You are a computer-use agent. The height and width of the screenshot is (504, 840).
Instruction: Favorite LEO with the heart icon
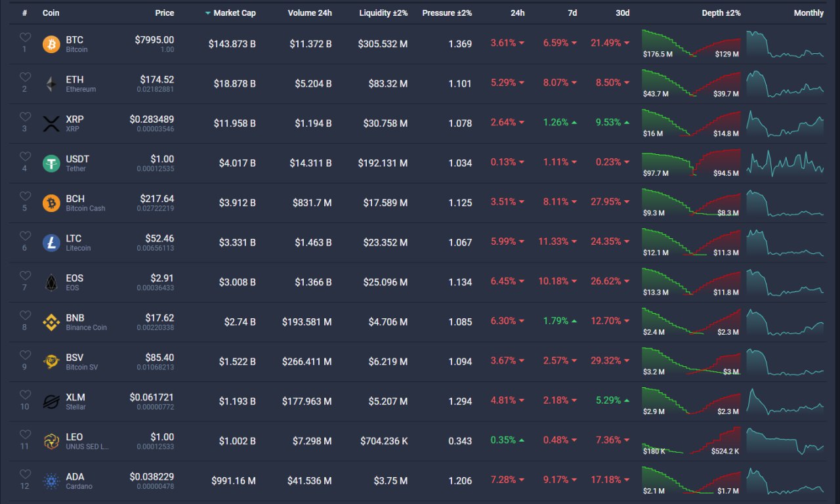[x=25, y=434]
